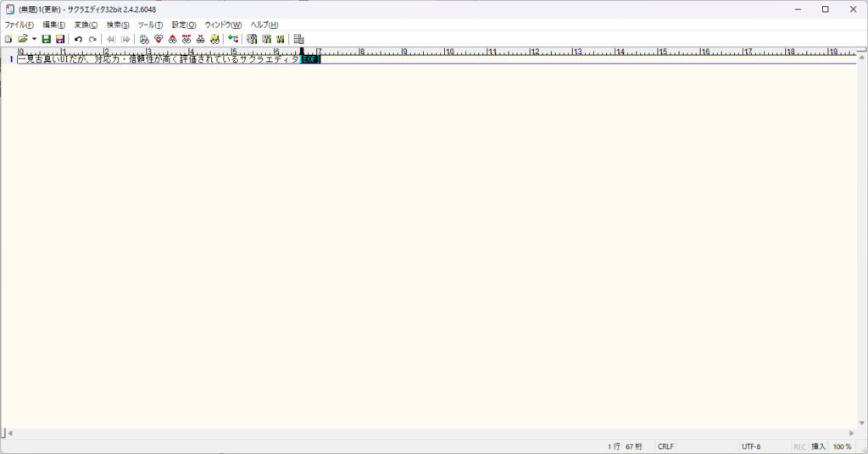
Task: Click the outline analysis toolbar icon
Action: point(233,39)
